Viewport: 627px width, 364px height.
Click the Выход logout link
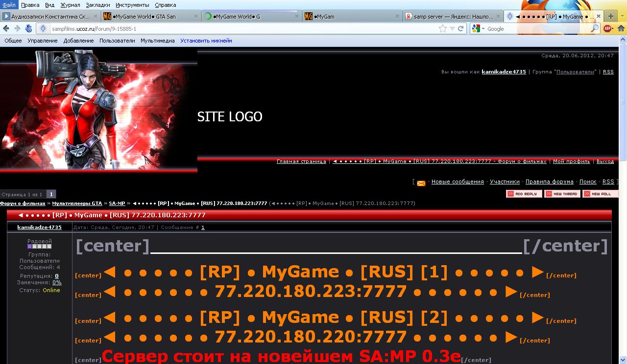click(x=605, y=161)
